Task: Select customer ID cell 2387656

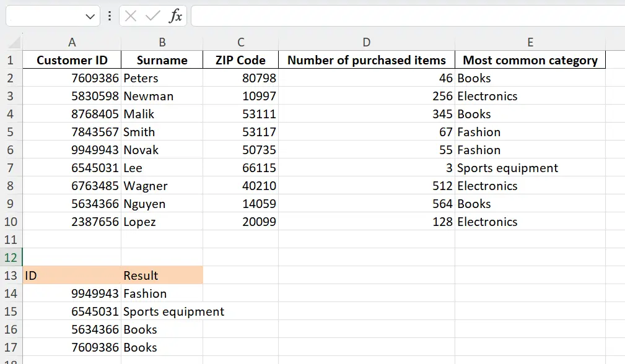Action: coord(72,221)
